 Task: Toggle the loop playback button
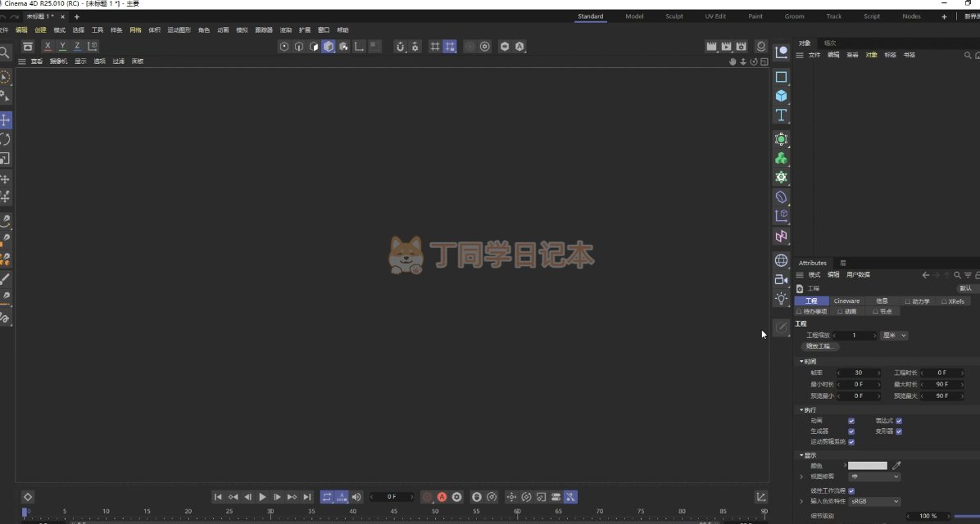click(327, 497)
